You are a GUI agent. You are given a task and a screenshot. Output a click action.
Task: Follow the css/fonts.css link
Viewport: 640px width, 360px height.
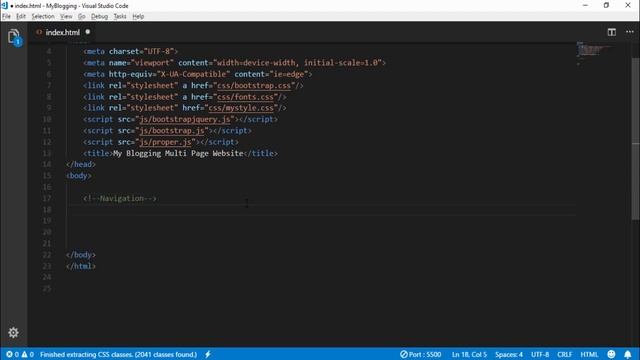click(x=245, y=97)
